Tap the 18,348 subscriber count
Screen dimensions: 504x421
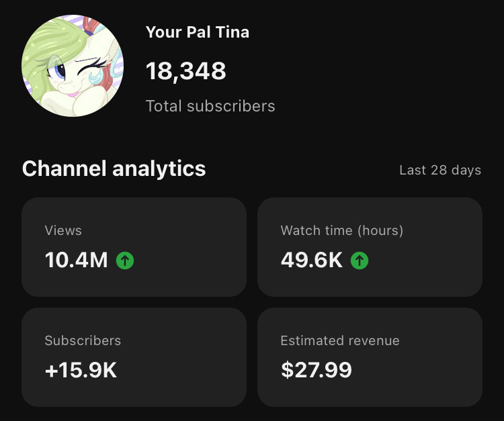click(x=186, y=71)
